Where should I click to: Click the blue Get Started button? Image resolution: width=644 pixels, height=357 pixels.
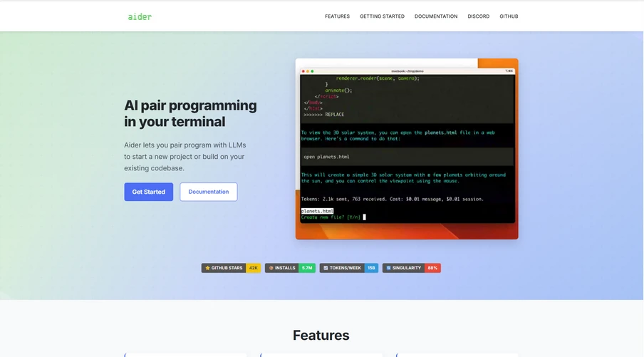click(x=149, y=192)
